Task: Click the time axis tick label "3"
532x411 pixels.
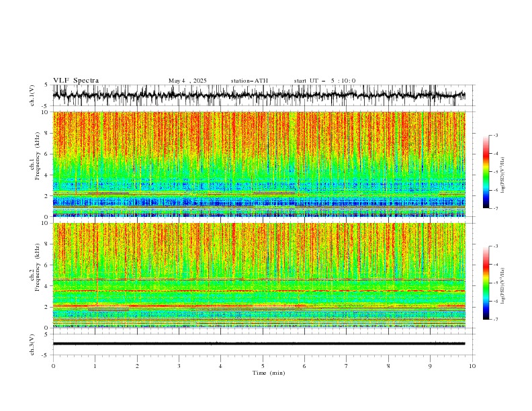Action: 179,366
